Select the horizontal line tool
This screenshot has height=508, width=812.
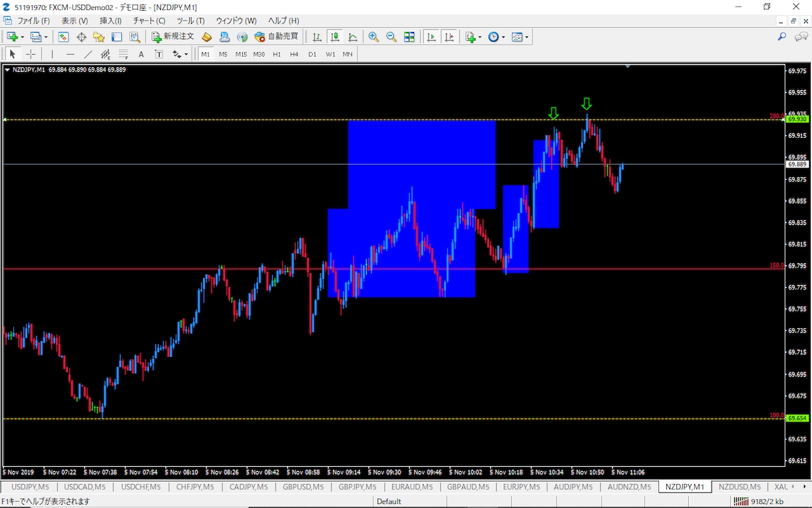pos(71,54)
